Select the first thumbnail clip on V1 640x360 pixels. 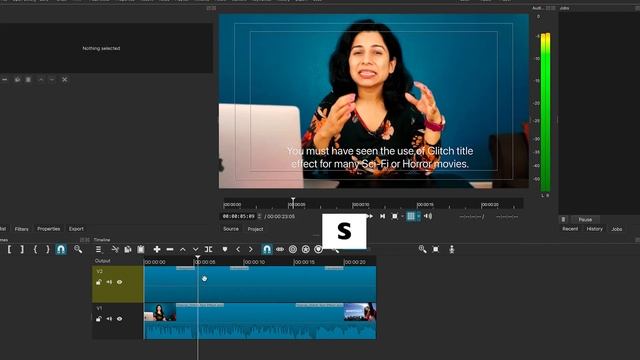tap(160, 312)
